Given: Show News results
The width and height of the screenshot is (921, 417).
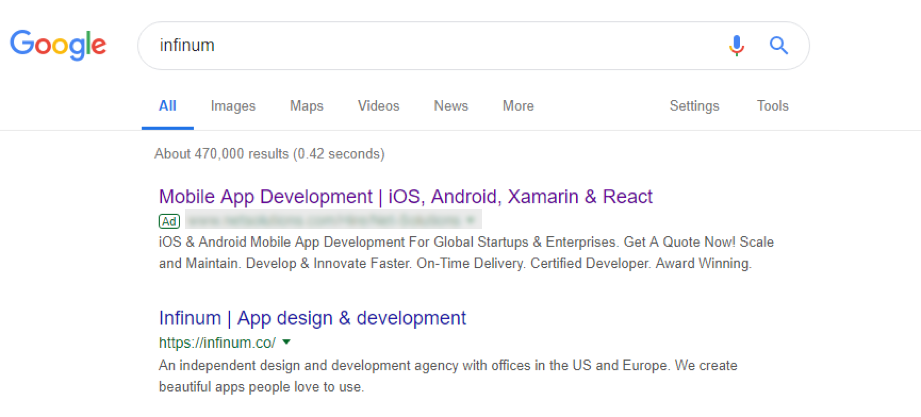Looking at the screenshot, I should pyautogui.click(x=450, y=106).
